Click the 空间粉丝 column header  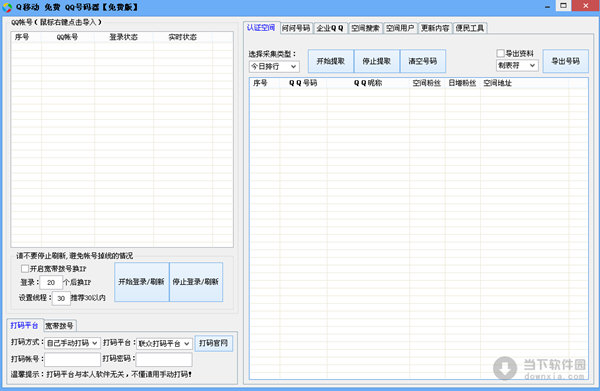(427, 83)
